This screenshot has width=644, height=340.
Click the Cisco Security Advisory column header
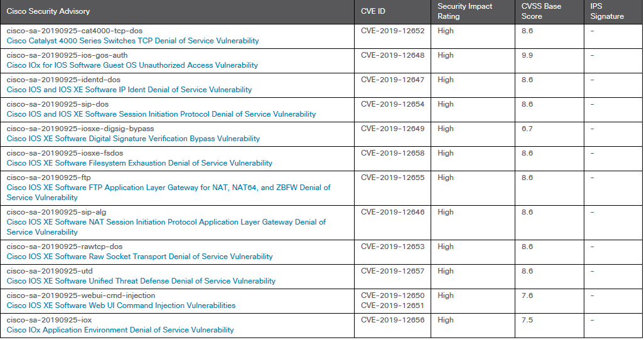click(x=48, y=11)
